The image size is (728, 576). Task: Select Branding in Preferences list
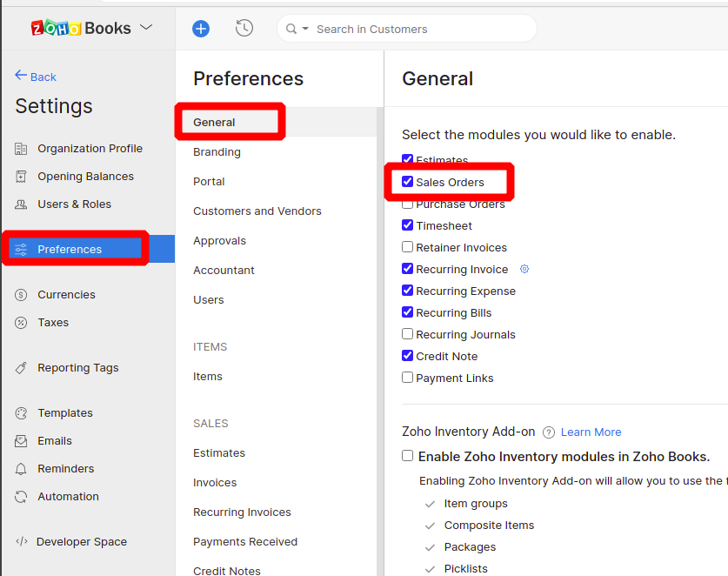click(x=217, y=152)
